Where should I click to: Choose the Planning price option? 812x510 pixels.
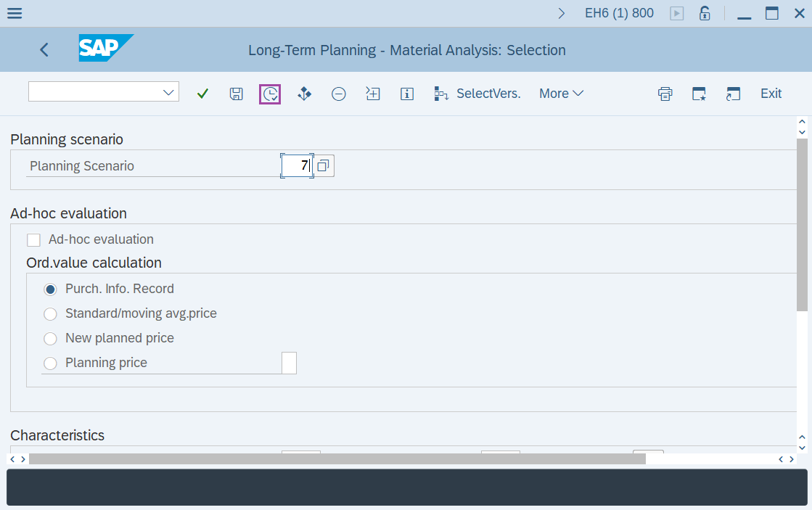coord(50,363)
